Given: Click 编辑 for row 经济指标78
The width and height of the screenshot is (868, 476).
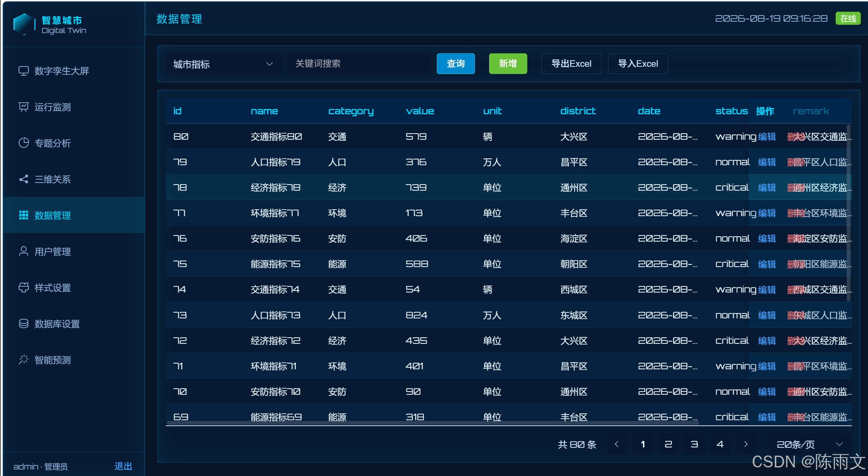Looking at the screenshot, I should (x=767, y=188).
